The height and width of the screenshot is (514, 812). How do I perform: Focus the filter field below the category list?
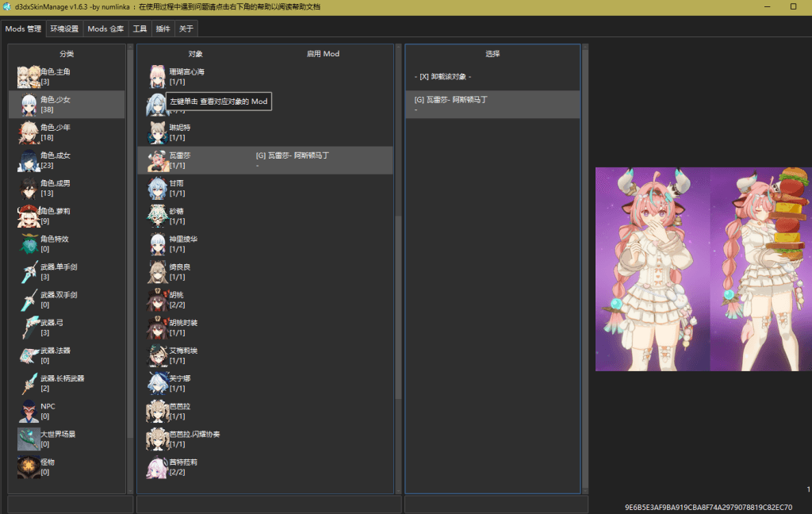pyautogui.click(x=70, y=504)
